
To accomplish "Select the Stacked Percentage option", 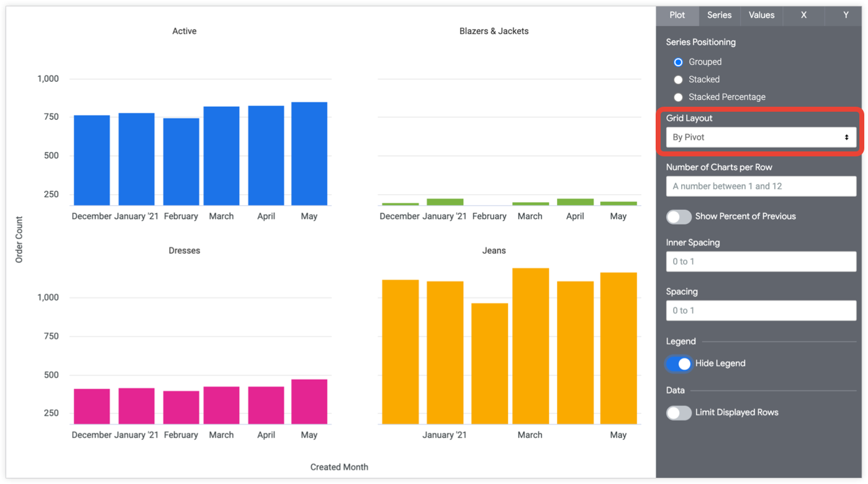I will [678, 97].
